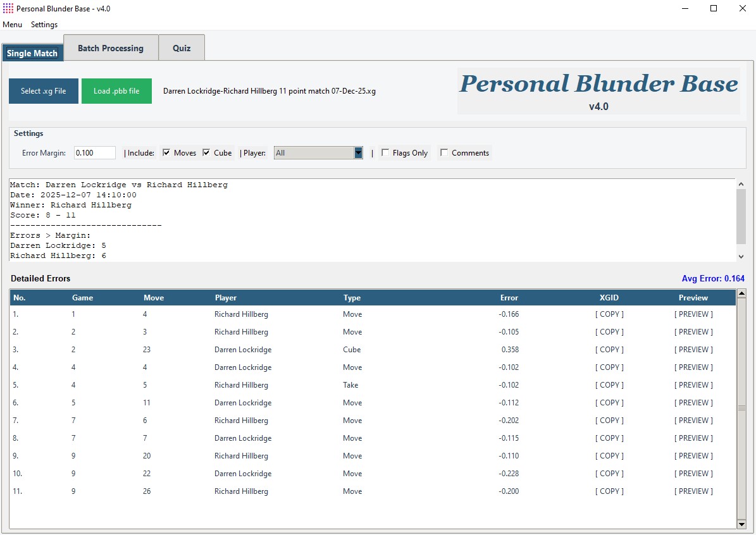The width and height of the screenshot is (756, 535).
Task: Disable the Moves checkbox
Action: [x=166, y=152]
